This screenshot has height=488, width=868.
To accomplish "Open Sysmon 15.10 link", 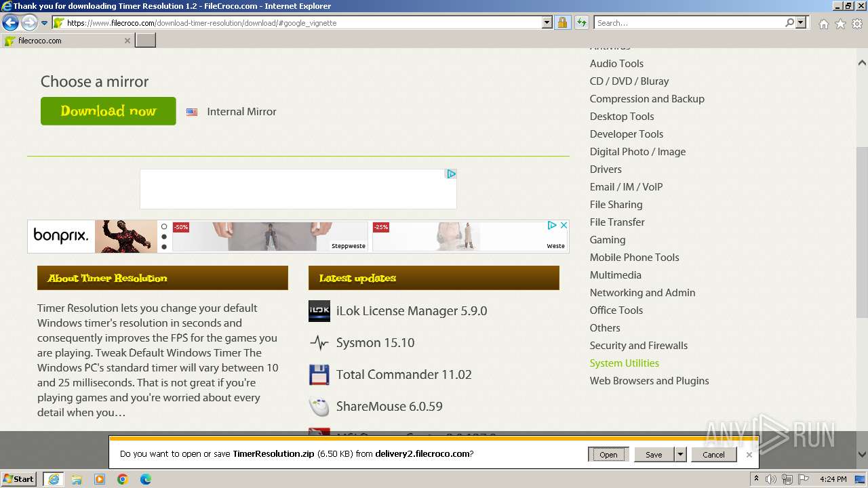I will pos(375,343).
